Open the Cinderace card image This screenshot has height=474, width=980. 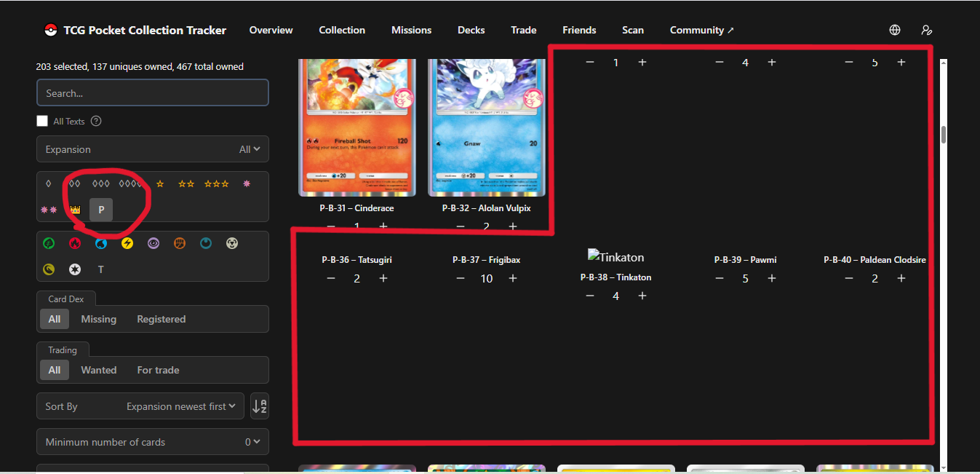(357, 127)
